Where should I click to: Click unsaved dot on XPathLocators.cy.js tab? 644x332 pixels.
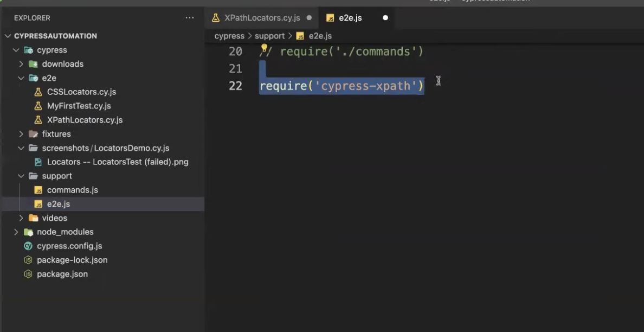(x=310, y=18)
